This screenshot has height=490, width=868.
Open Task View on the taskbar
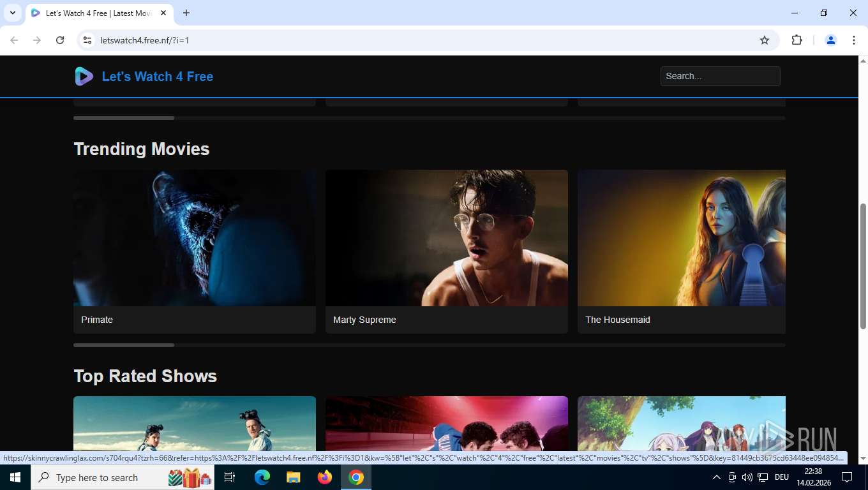(x=230, y=477)
